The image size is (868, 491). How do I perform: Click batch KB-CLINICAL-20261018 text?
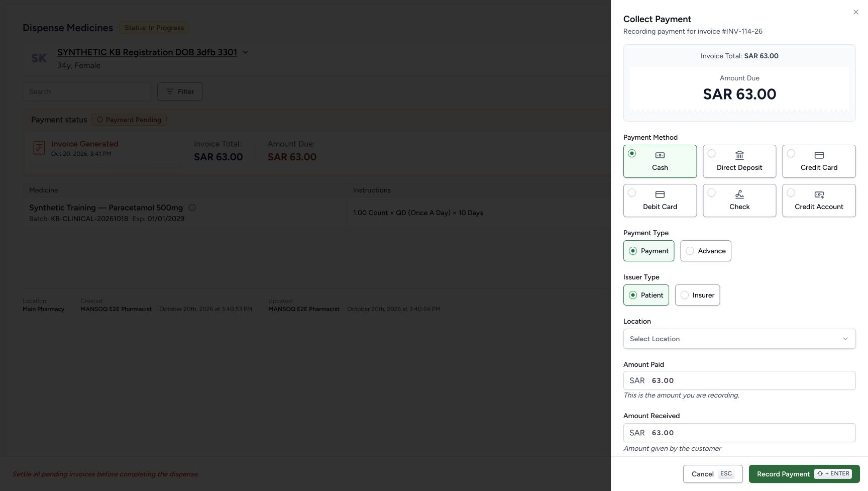89,219
